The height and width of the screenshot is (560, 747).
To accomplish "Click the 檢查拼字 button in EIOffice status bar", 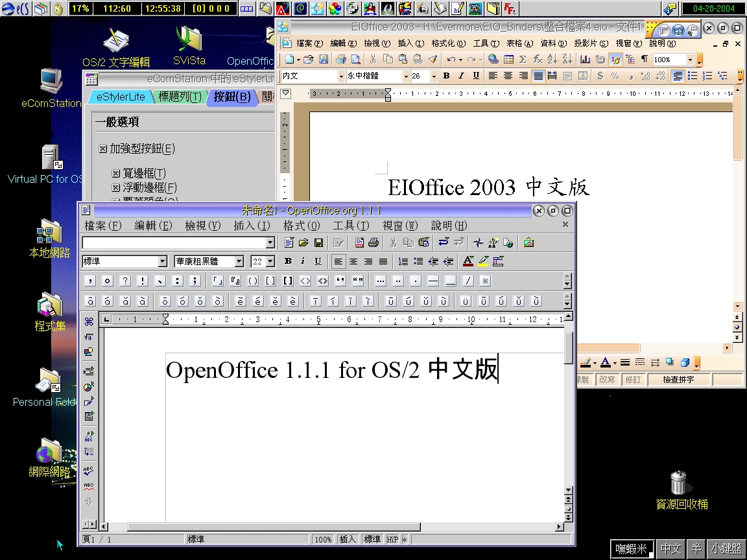I will click(x=678, y=380).
